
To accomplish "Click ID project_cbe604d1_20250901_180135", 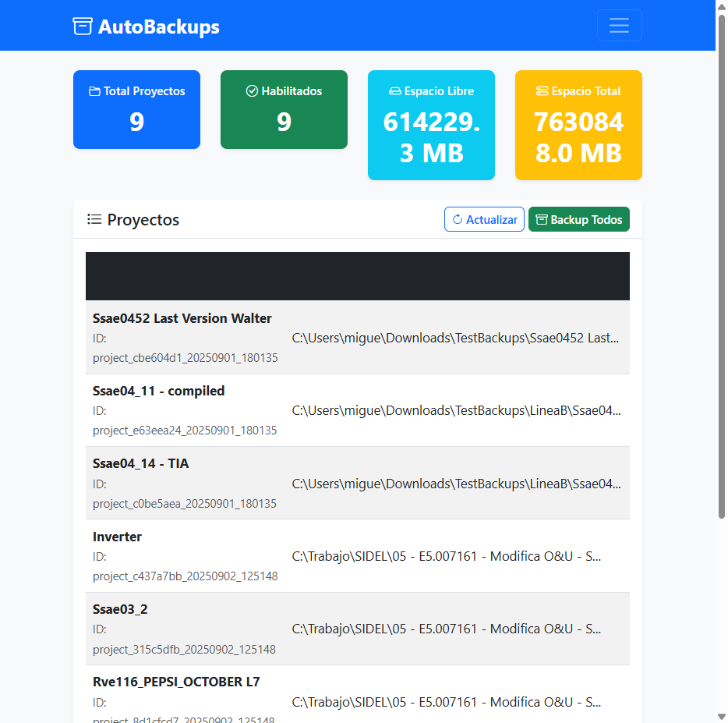I will [186, 358].
